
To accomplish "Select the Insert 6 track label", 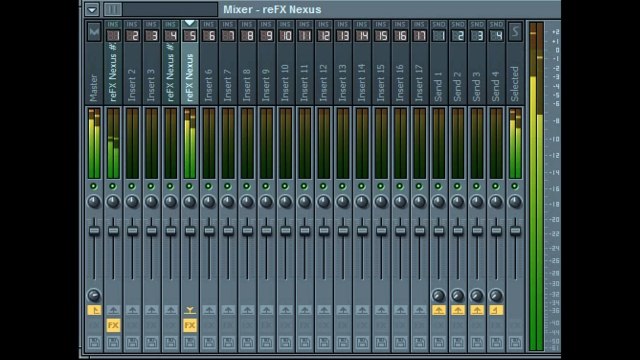I will (209, 85).
